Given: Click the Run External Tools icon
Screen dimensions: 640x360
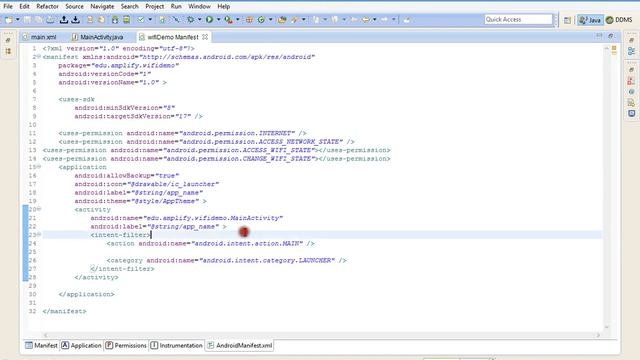Looking at the screenshot, I should coord(229,20).
